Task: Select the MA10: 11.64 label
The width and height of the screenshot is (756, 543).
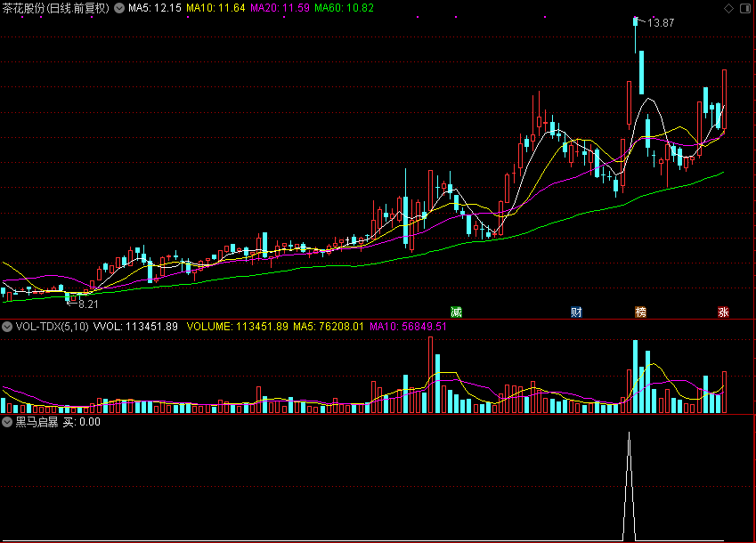Action: click(215, 8)
